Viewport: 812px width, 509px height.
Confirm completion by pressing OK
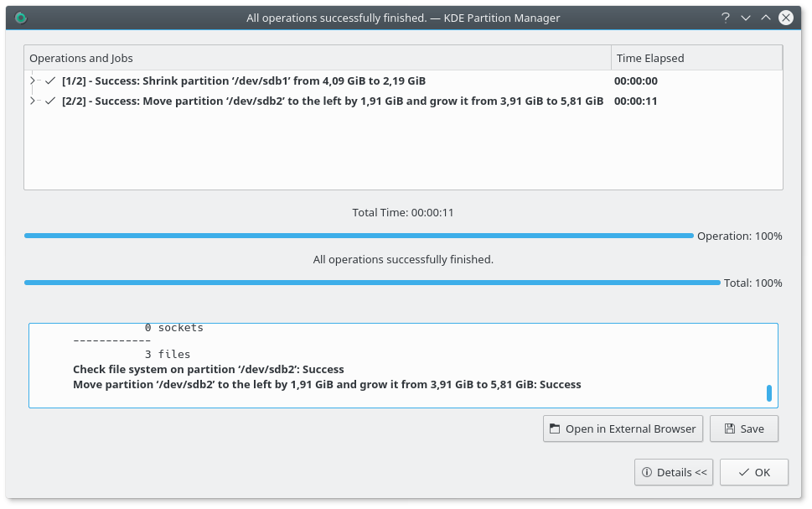753,471
